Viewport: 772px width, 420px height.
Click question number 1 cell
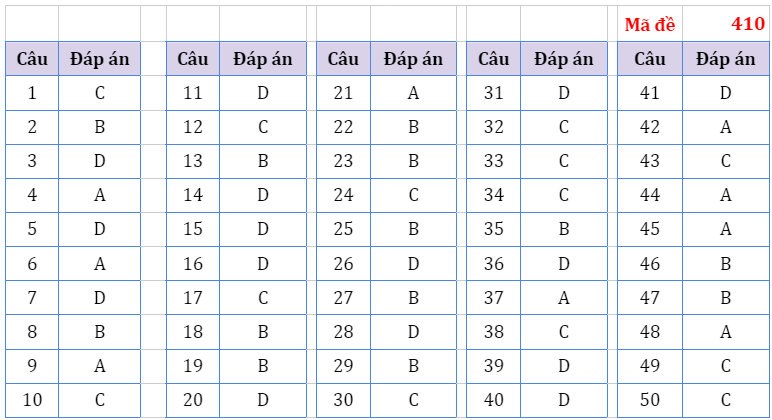coord(32,93)
